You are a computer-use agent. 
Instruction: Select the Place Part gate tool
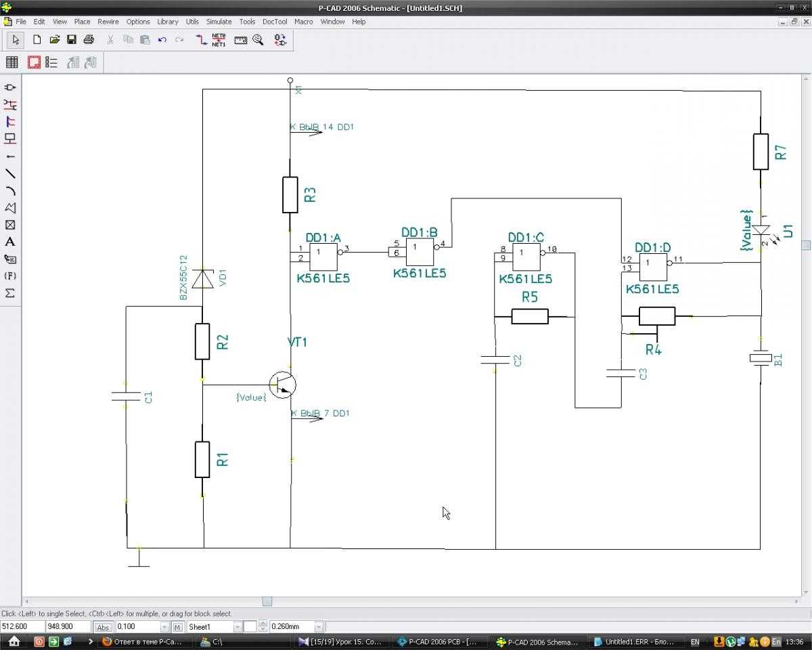pos(10,87)
